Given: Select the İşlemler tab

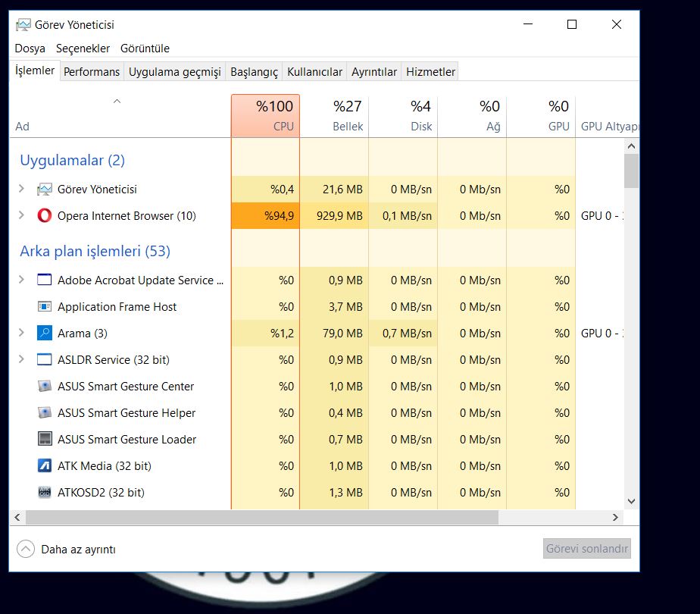Looking at the screenshot, I should coord(35,70).
